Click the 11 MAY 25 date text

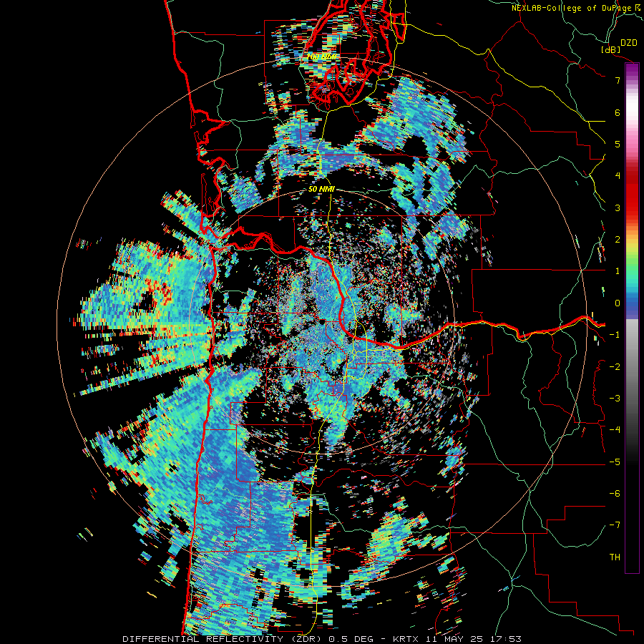click(454, 639)
